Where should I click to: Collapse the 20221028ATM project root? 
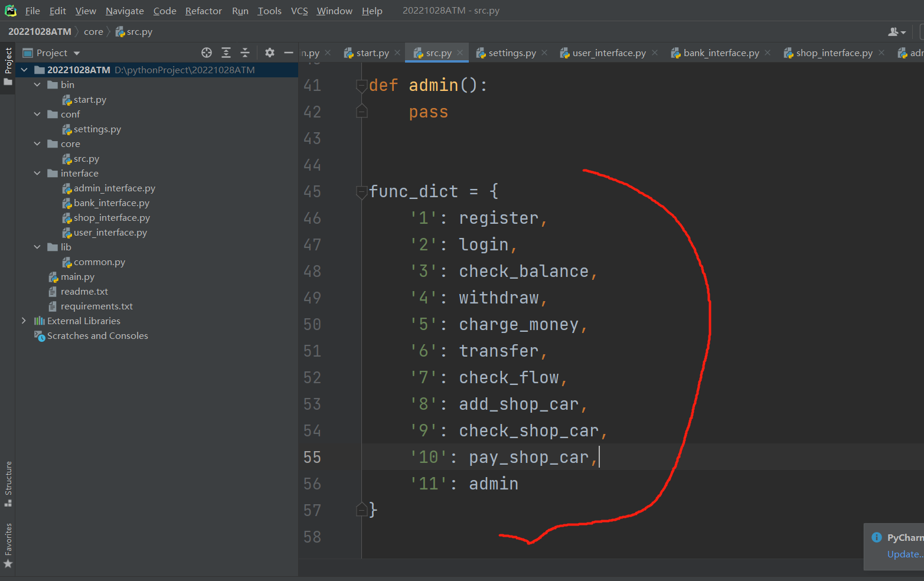pyautogui.click(x=25, y=70)
